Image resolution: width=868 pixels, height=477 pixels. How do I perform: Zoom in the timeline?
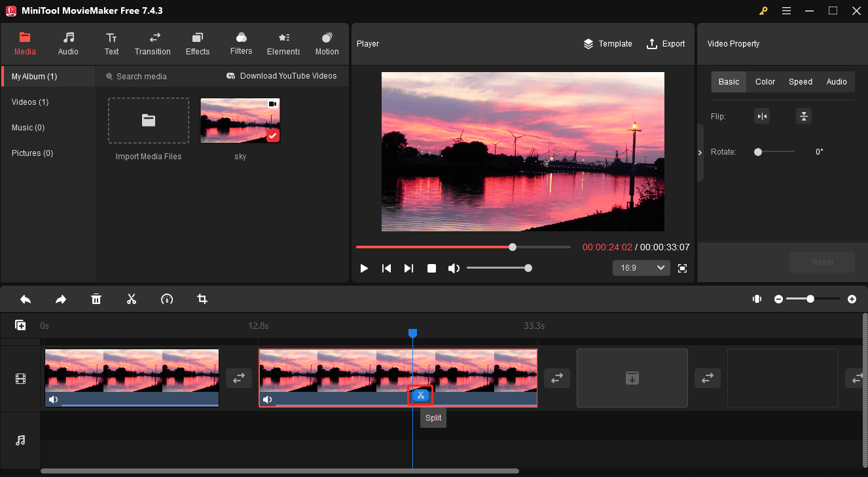point(852,299)
